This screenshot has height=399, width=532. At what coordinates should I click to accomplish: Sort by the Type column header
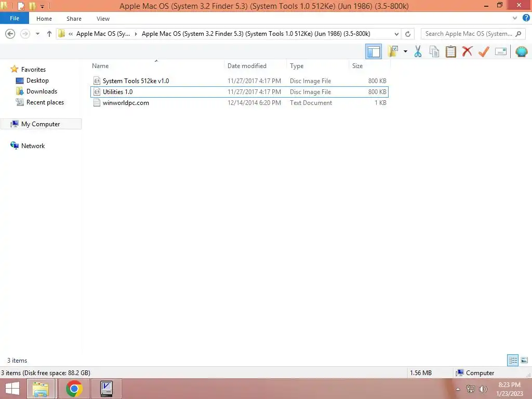[x=297, y=66]
